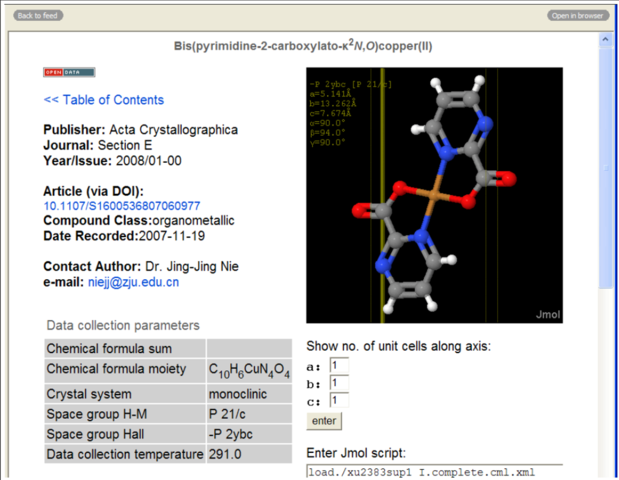Focus the unit cells b axis field
The image size is (619, 480).
[x=339, y=383]
